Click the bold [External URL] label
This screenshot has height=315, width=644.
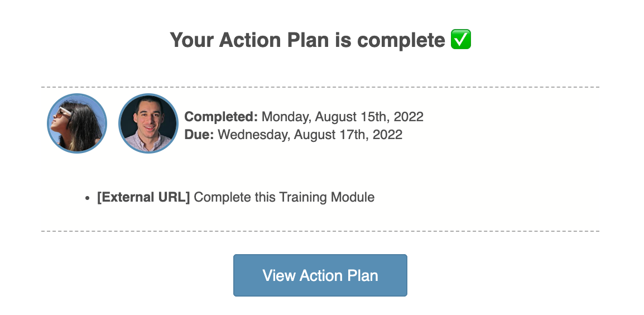[x=143, y=197]
